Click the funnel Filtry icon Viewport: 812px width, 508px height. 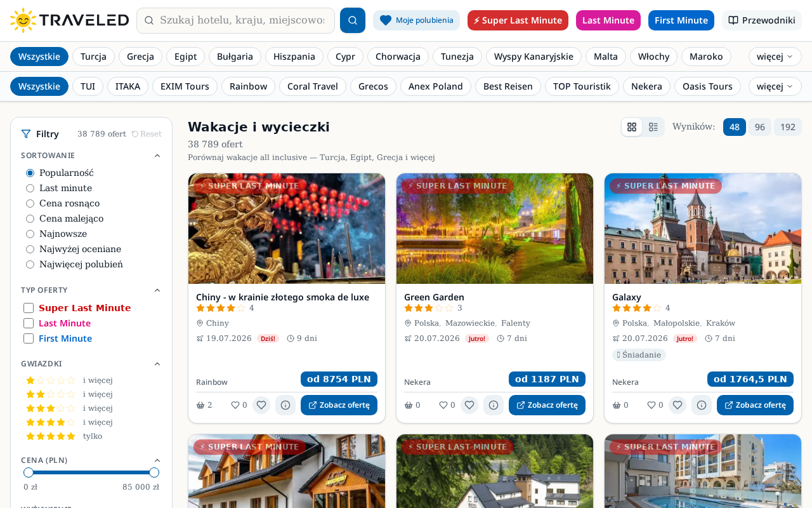click(x=26, y=134)
